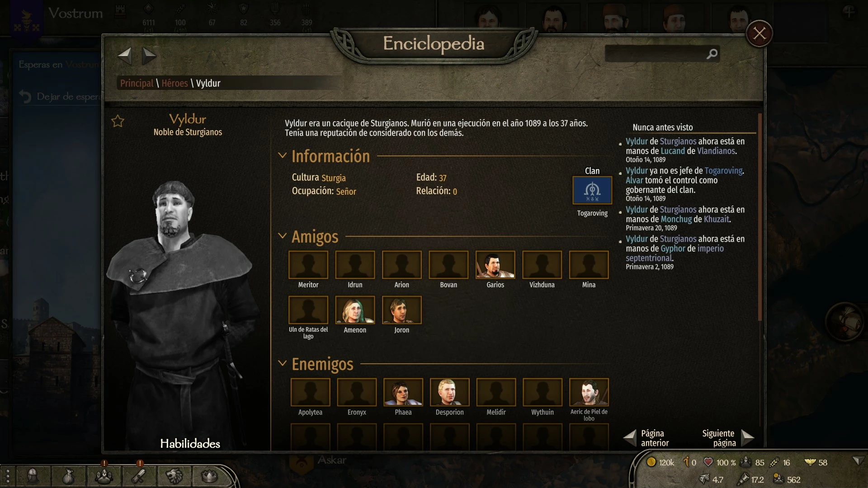868x488 pixels.
Task: Open the character helmet icon in bottom bar
Action: (x=33, y=476)
